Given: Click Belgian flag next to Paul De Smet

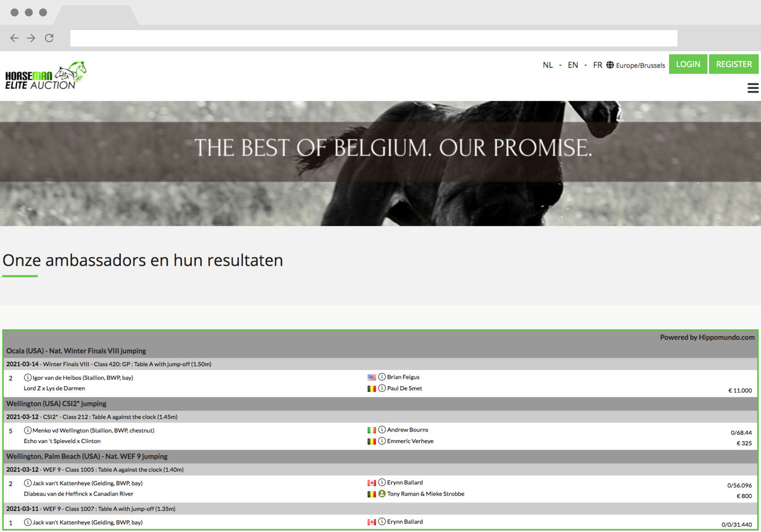Looking at the screenshot, I should tap(372, 388).
